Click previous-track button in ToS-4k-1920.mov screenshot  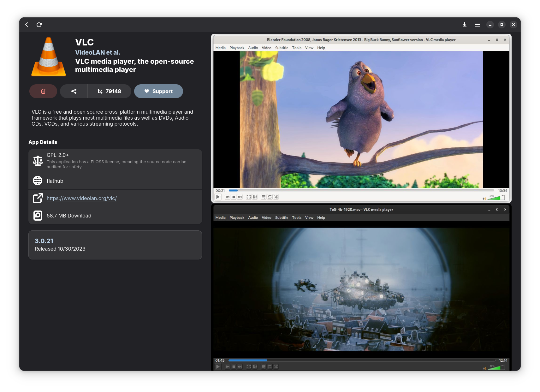[228, 367]
